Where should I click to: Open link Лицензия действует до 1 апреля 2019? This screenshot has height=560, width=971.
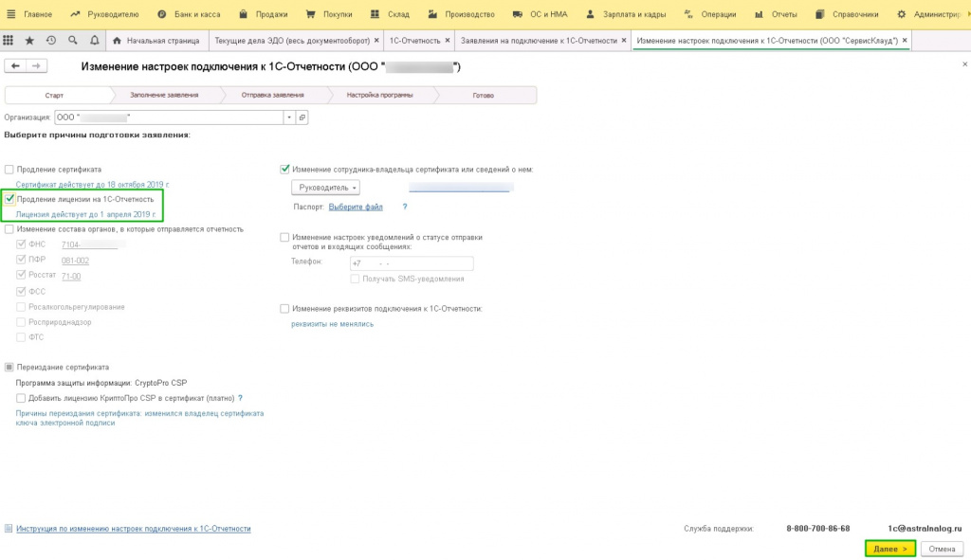tap(85, 214)
